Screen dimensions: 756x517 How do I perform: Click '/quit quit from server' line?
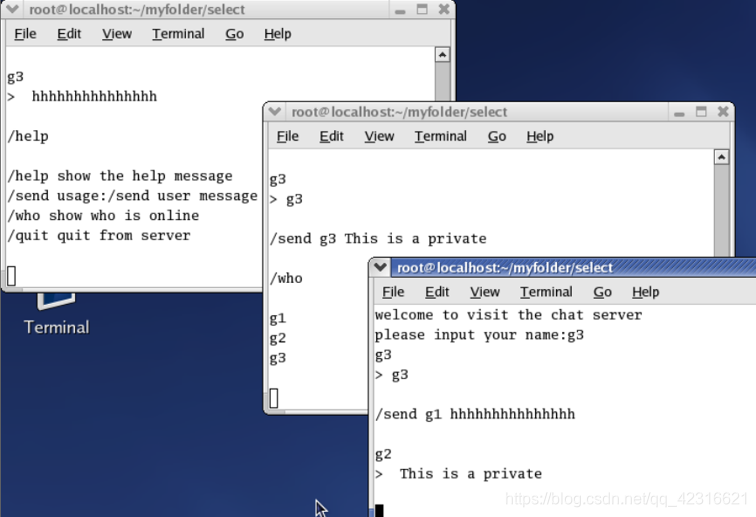[x=99, y=235]
